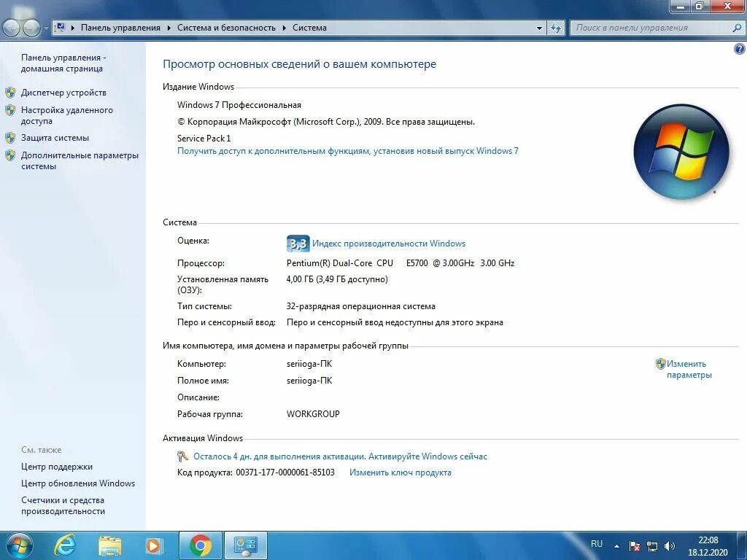Open Диспетчер устройств link

63,93
